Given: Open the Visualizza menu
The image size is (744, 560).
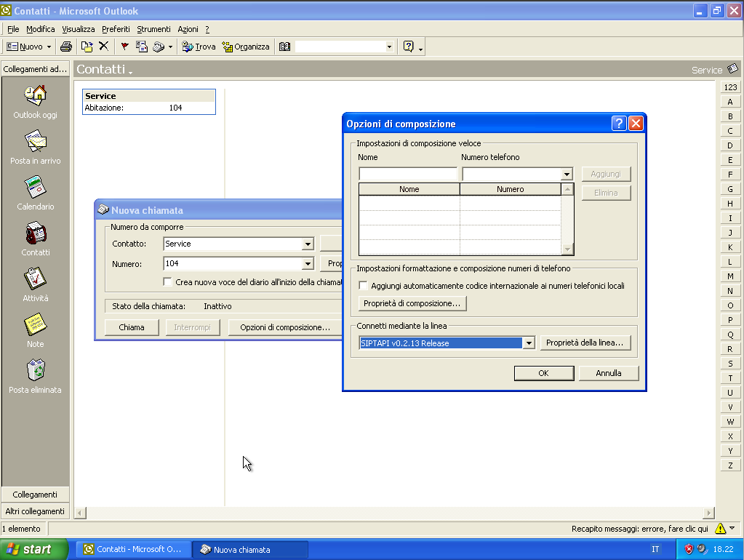Looking at the screenshot, I should (79, 29).
